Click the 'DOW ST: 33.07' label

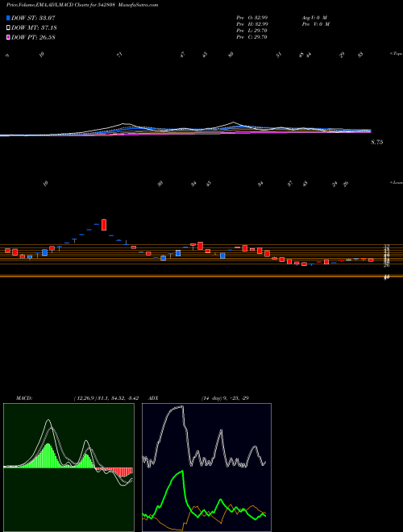pyautogui.click(x=33, y=18)
